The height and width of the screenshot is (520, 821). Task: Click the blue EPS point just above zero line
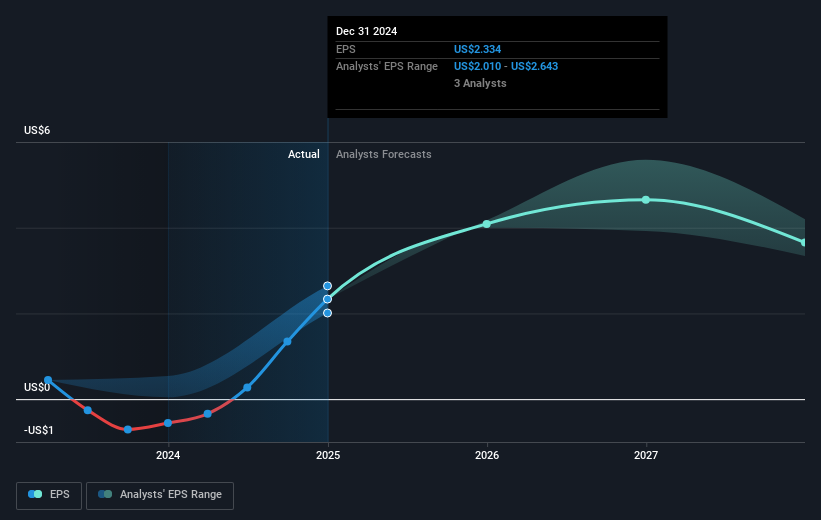[247, 388]
